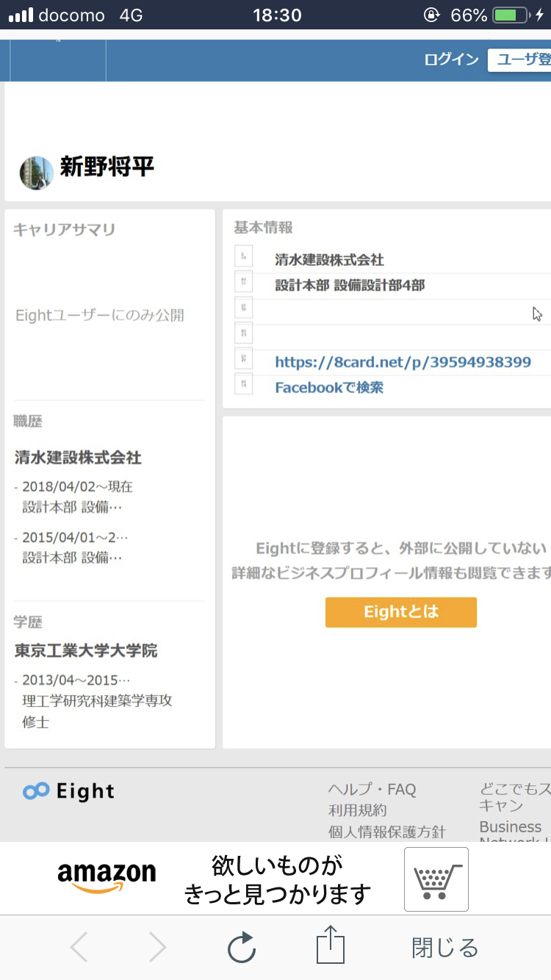The width and height of the screenshot is (551, 980).
Task: Click the ユーザ登録 button
Action: tap(519, 60)
